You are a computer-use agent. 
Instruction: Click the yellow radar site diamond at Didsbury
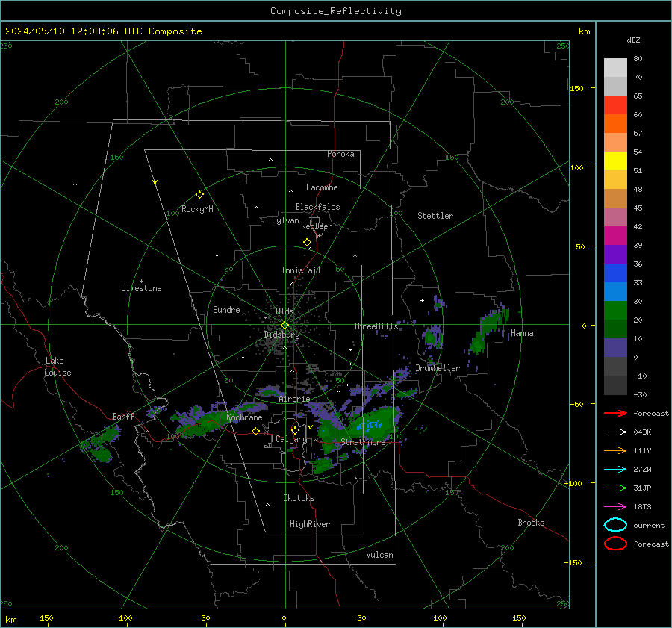[x=285, y=326]
